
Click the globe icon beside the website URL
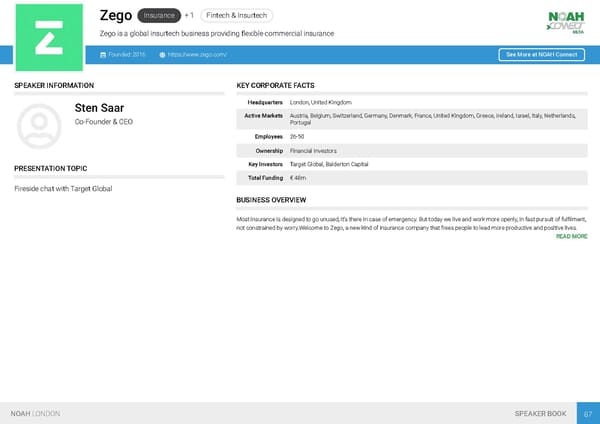(x=163, y=53)
